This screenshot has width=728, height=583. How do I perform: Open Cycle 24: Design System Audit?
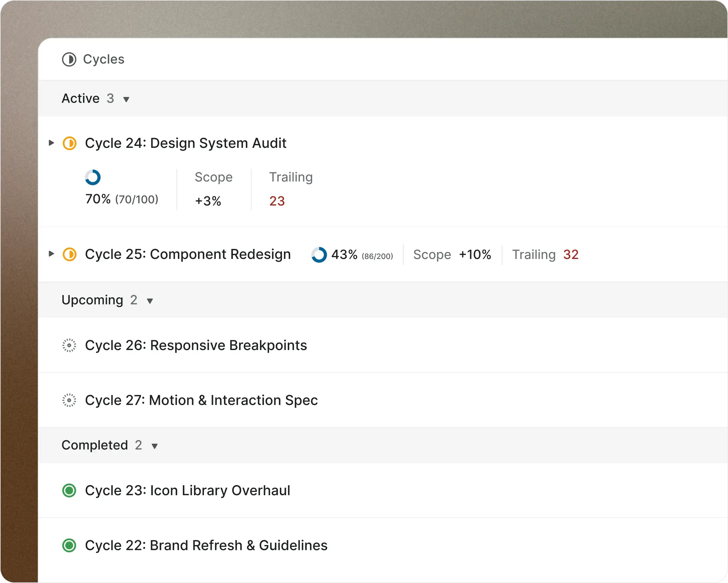click(186, 143)
